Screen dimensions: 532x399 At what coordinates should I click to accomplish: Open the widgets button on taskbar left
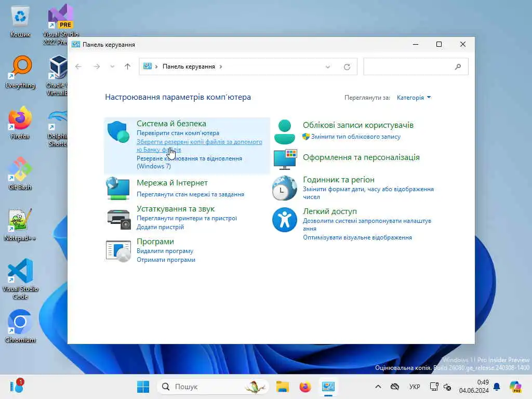pos(17,386)
